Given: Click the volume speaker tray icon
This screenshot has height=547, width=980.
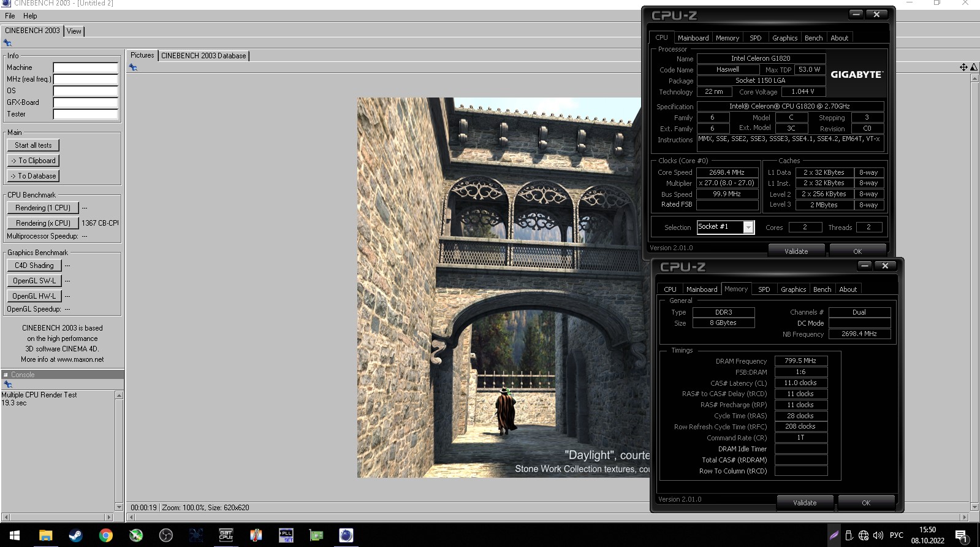Looking at the screenshot, I should pos(878,535).
